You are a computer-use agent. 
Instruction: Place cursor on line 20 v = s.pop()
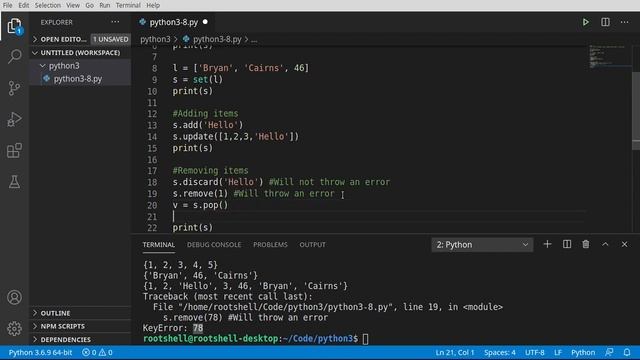tap(200, 205)
